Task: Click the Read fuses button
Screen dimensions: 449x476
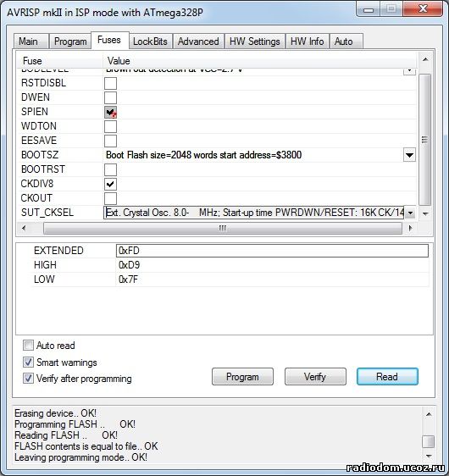Action: (x=387, y=377)
